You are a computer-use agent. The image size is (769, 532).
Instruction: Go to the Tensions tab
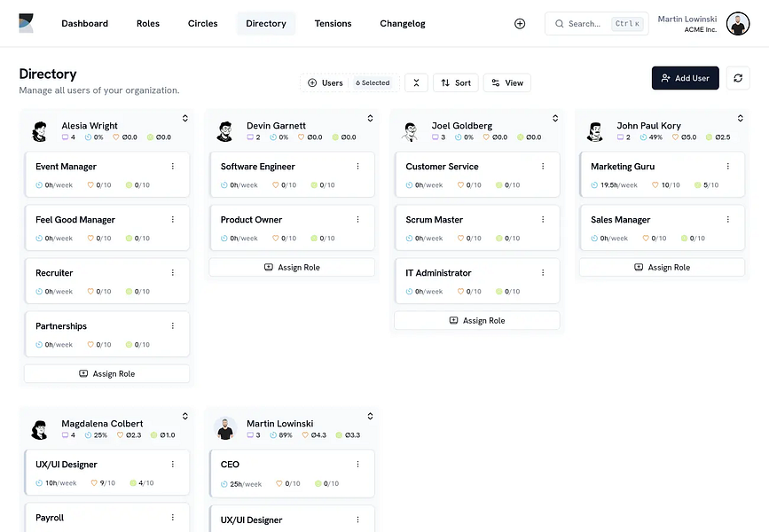pos(333,24)
